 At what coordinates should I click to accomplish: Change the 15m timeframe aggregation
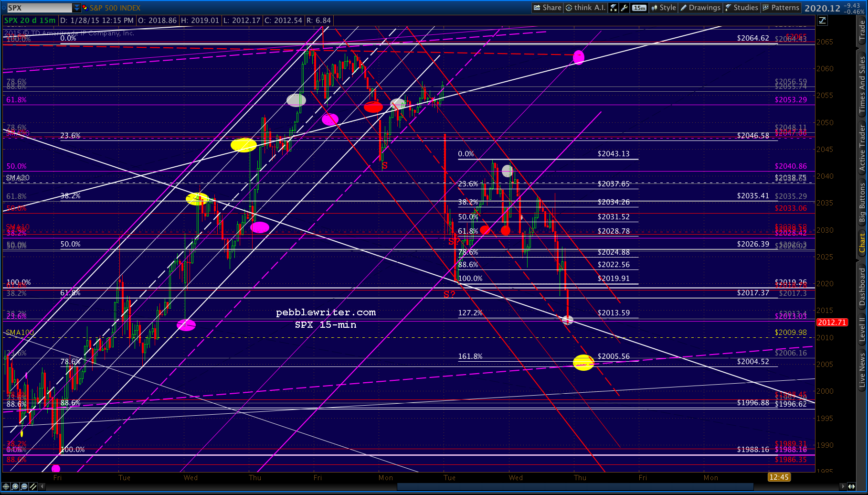coord(639,8)
